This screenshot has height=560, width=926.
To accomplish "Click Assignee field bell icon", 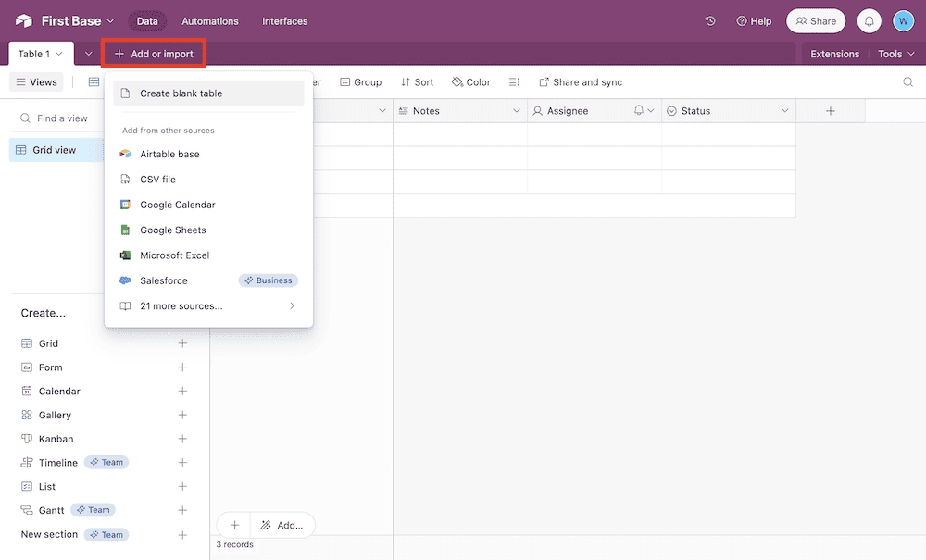I will click(x=638, y=110).
